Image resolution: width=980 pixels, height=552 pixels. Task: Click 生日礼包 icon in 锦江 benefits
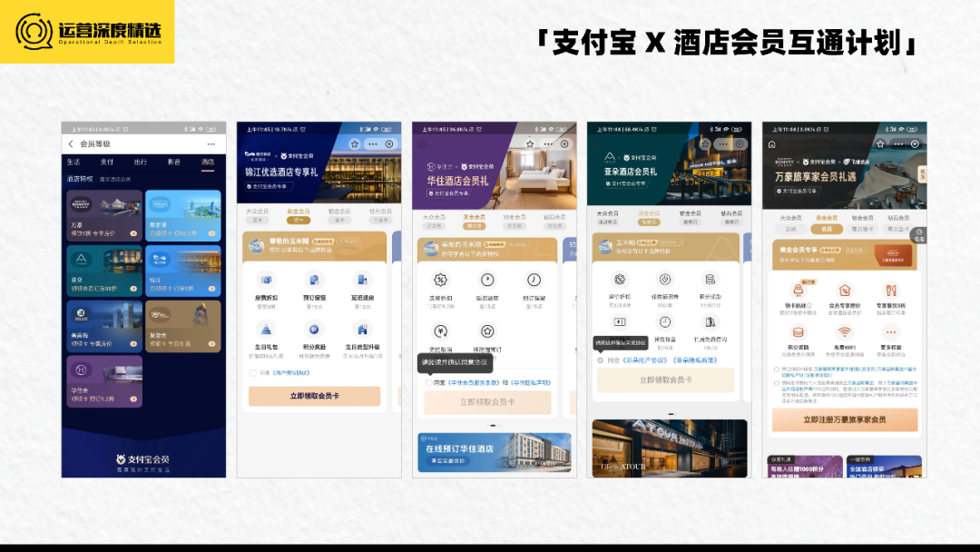click(x=266, y=329)
